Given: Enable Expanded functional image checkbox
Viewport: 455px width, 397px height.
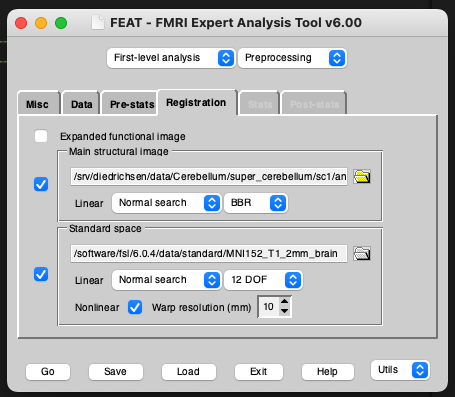Looking at the screenshot, I should point(41,136).
